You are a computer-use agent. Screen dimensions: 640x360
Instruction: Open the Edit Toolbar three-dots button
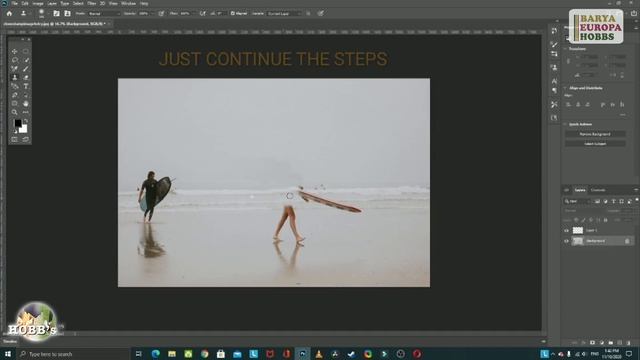point(26,112)
